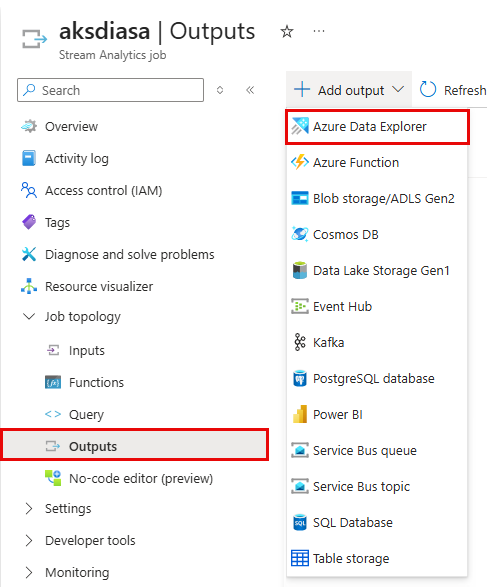
Task: Choose the Azure Function lightning icon
Action: (x=300, y=162)
